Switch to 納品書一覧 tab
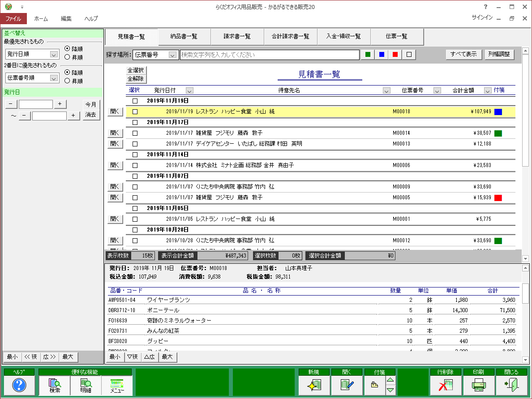Screen dimensions: 532x399 (184, 37)
